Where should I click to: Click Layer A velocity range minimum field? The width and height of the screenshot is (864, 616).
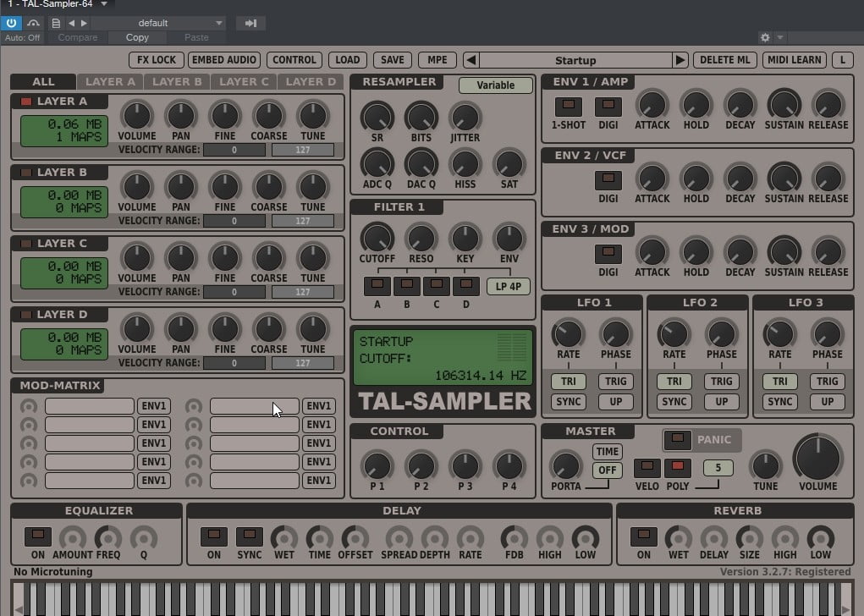(234, 150)
